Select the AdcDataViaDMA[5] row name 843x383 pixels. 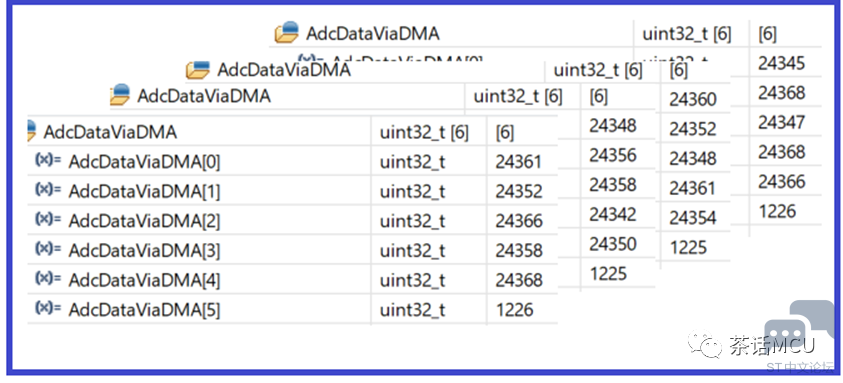click(x=144, y=310)
